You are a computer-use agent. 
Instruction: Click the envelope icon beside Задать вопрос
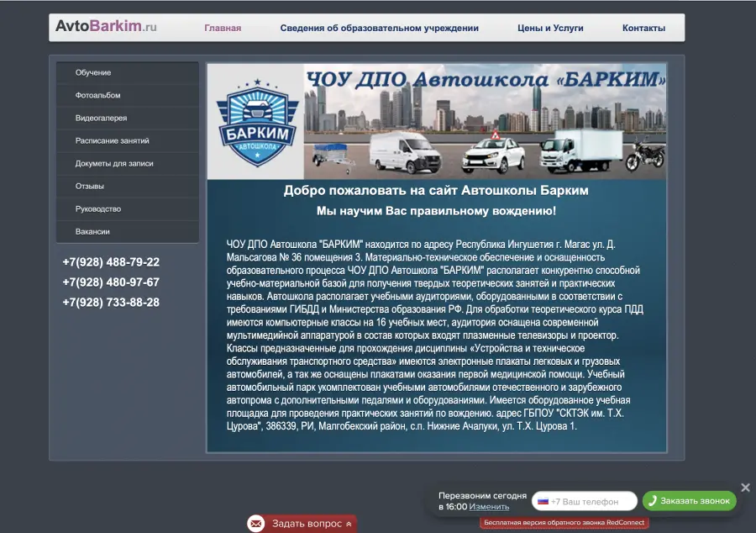[256, 524]
